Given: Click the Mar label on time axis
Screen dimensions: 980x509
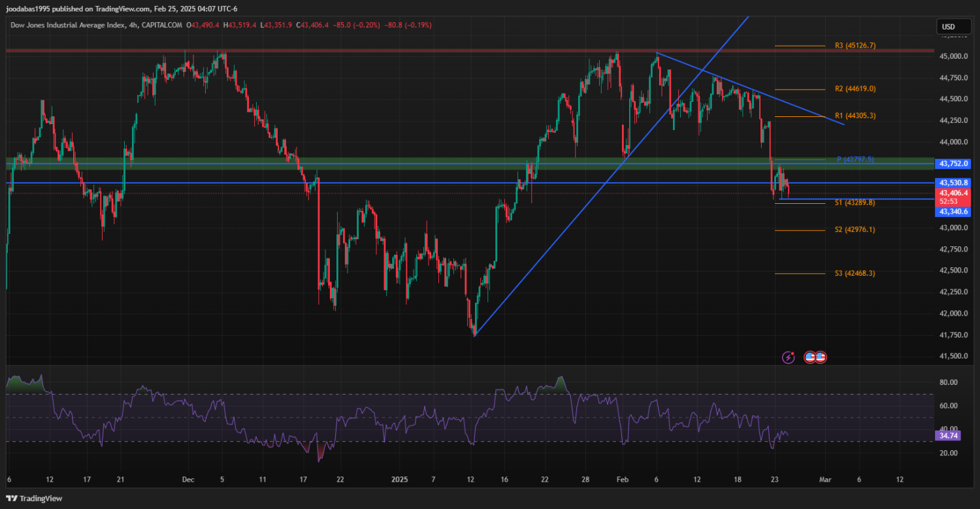Looking at the screenshot, I should [x=824, y=479].
